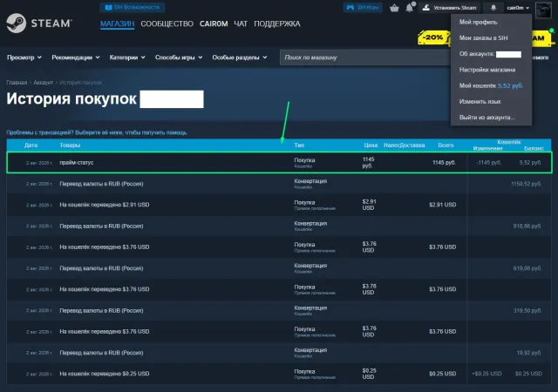Image resolution: width=558 pixels, height=392 pixels.
Task: Select Мои заказы в SIH
Action: tap(483, 38)
